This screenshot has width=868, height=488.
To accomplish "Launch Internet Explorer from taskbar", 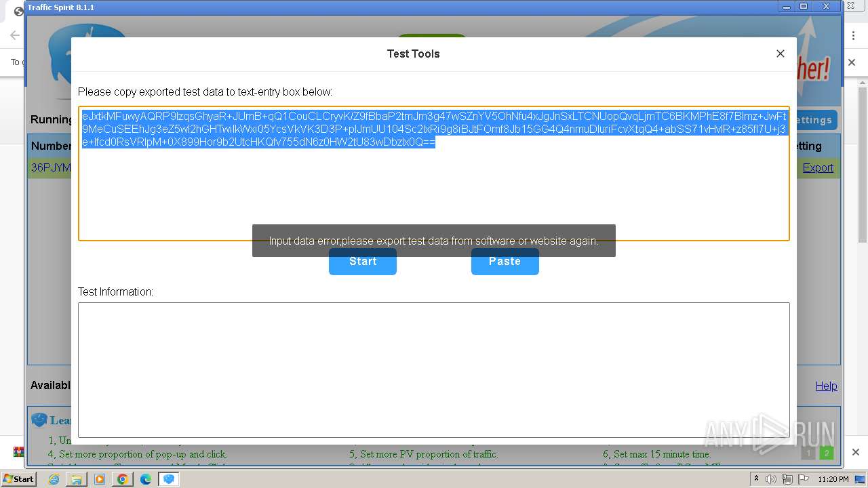I will click(54, 479).
